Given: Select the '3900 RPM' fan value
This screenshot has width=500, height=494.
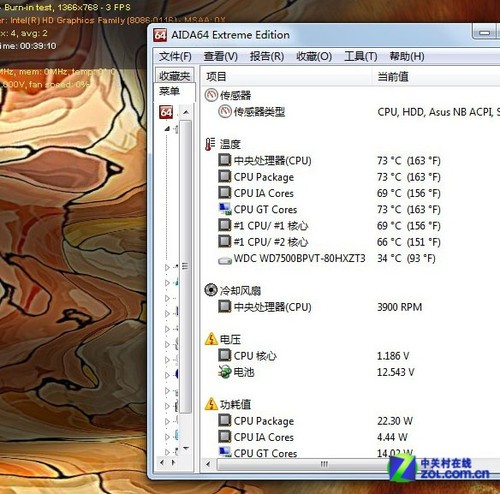Looking at the screenshot, I should (x=399, y=307).
